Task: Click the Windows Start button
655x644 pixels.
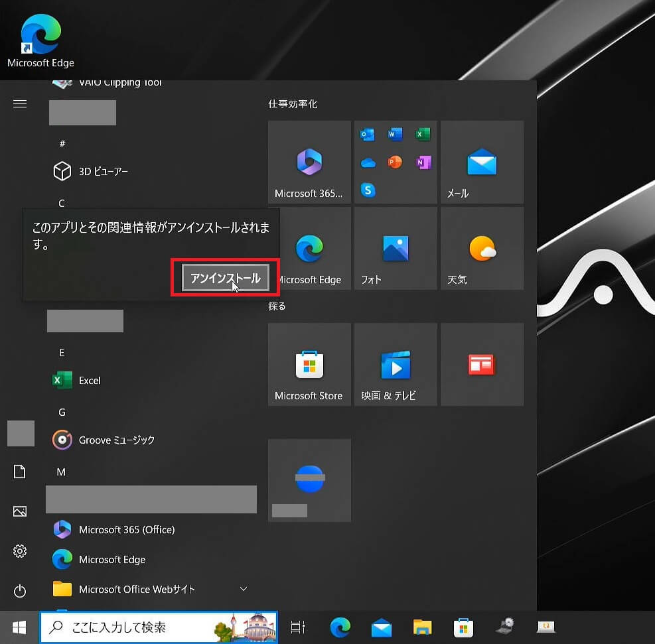Action: (x=19, y=627)
